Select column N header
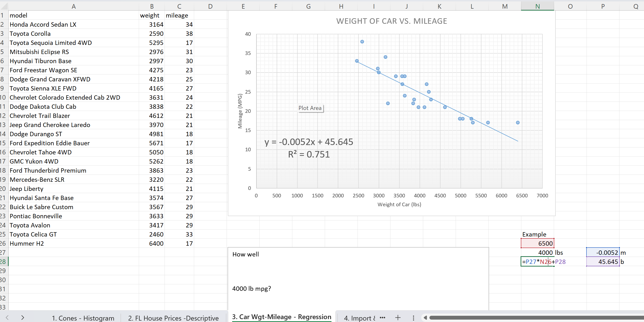 tap(537, 6)
